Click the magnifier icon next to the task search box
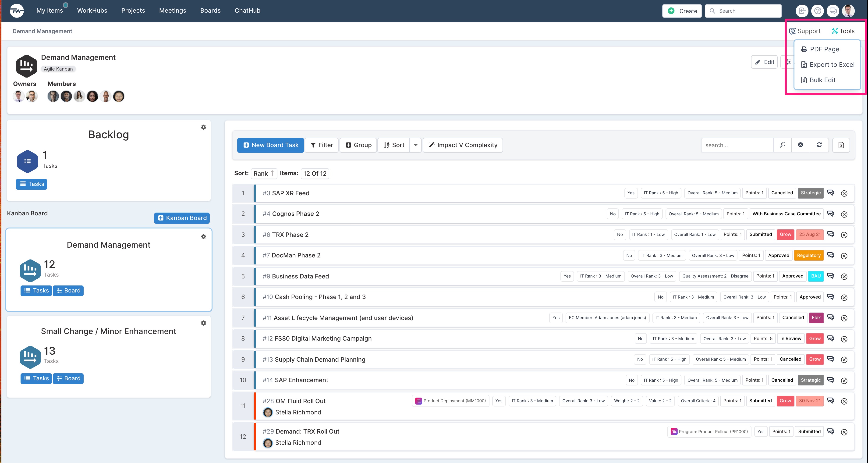This screenshot has height=463, width=868. pyautogui.click(x=782, y=145)
